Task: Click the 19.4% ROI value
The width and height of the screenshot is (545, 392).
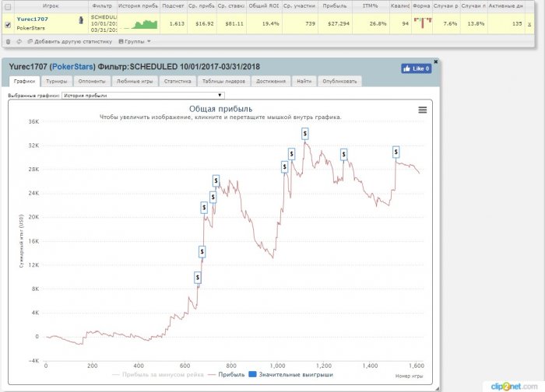Action: point(270,24)
